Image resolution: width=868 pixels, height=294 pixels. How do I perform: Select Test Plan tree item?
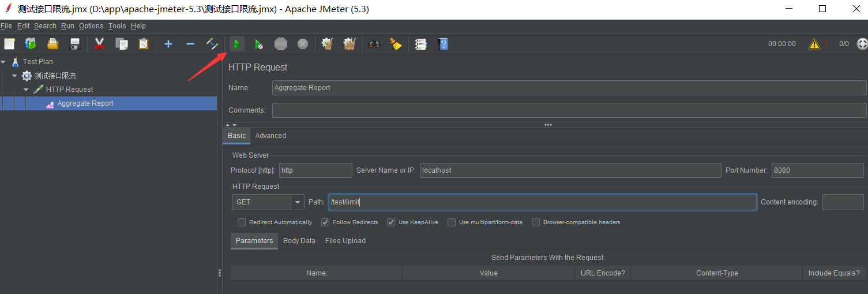coord(37,62)
